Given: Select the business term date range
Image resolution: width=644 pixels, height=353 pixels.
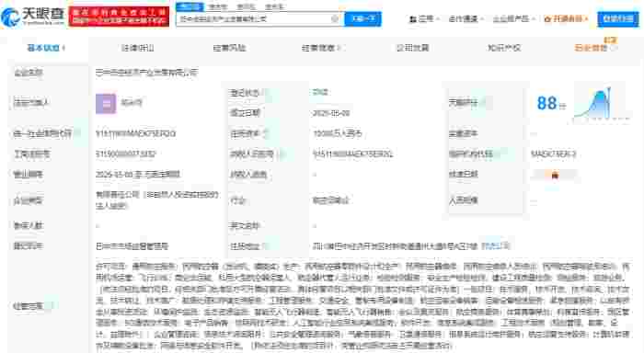Looking at the screenshot, I should [138, 175].
